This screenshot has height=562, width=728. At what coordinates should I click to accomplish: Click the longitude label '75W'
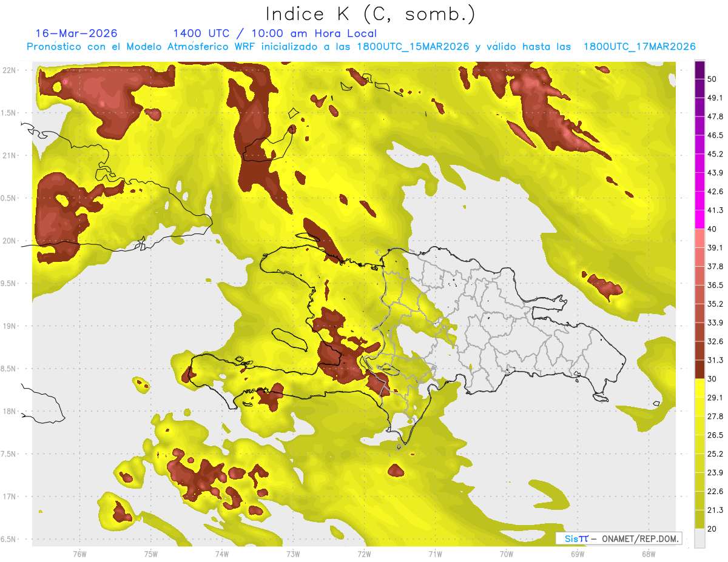[150, 554]
